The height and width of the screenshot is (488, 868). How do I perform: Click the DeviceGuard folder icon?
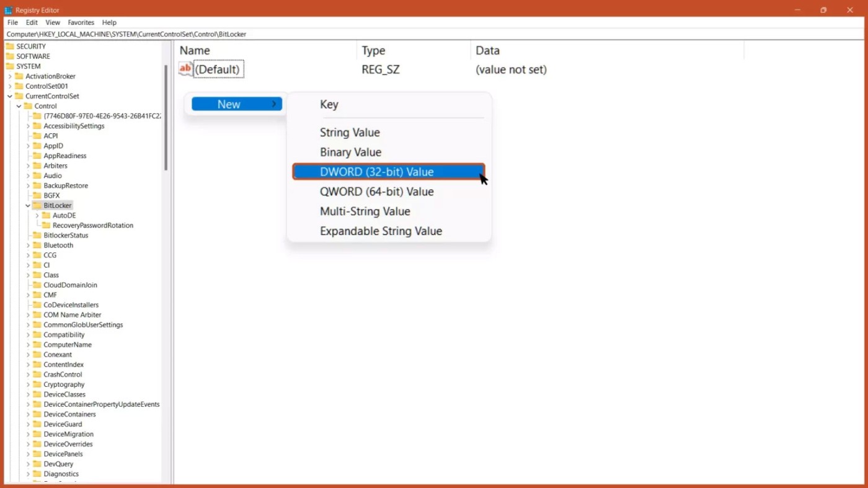(x=37, y=424)
